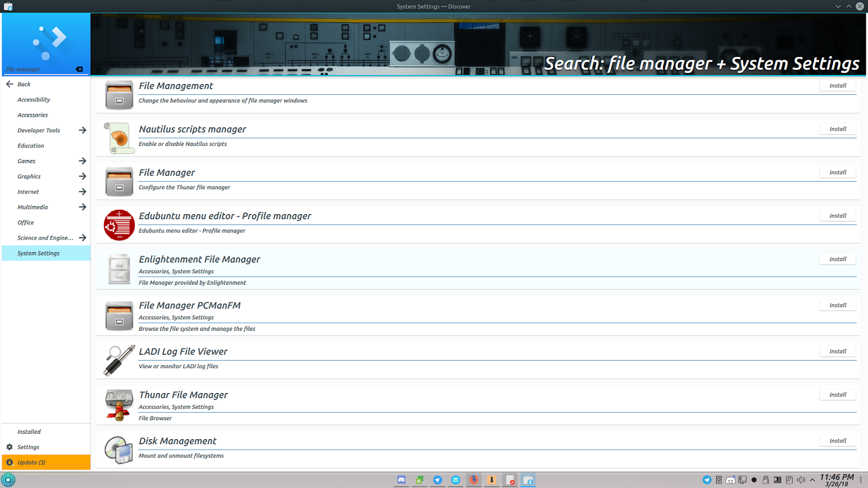The height and width of the screenshot is (488, 868).
Task: Expand the Graphics category
Action: 29,176
